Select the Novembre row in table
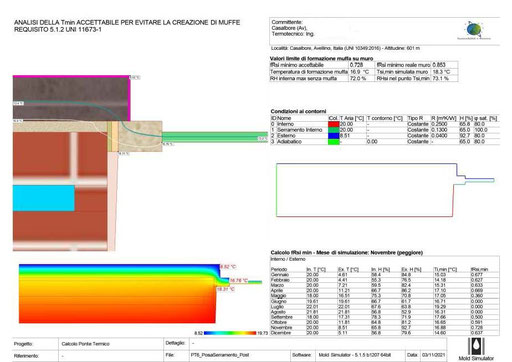 tap(385, 328)
